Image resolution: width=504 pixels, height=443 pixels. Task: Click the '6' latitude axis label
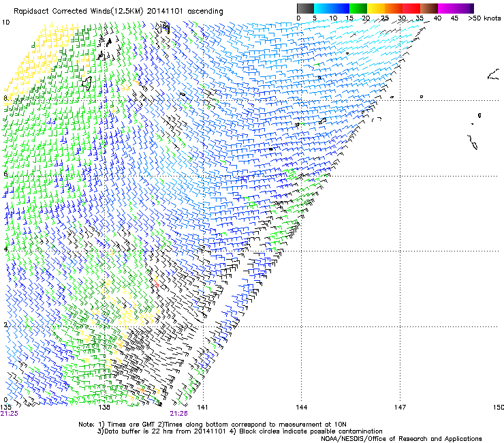(5, 174)
